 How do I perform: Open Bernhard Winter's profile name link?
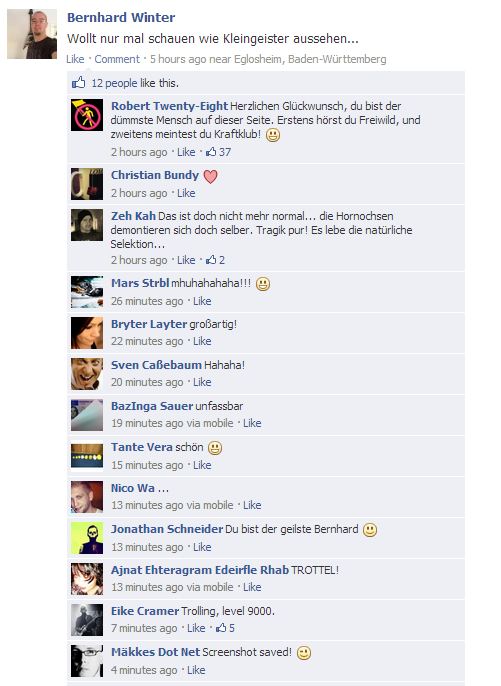(x=121, y=18)
